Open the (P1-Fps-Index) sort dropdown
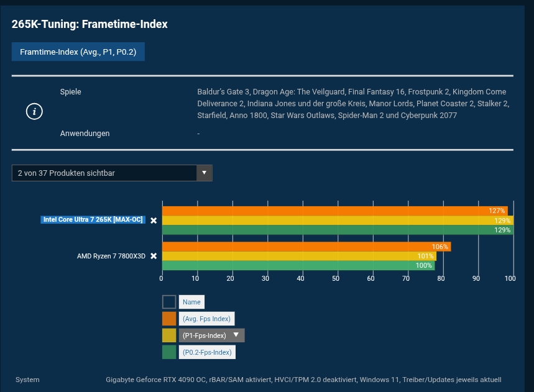Viewport: 534px width, 392px height. coord(211,335)
